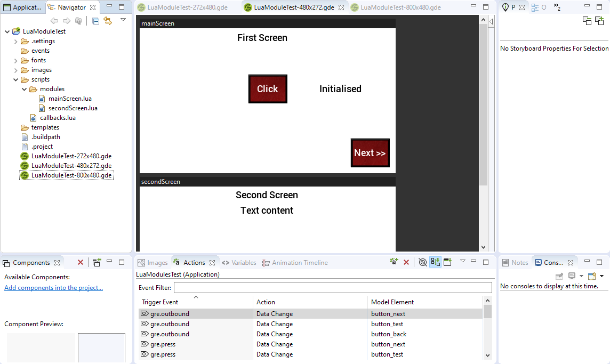Click the Open Console icon with plus
The width and height of the screenshot is (610, 364).
(x=592, y=276)
